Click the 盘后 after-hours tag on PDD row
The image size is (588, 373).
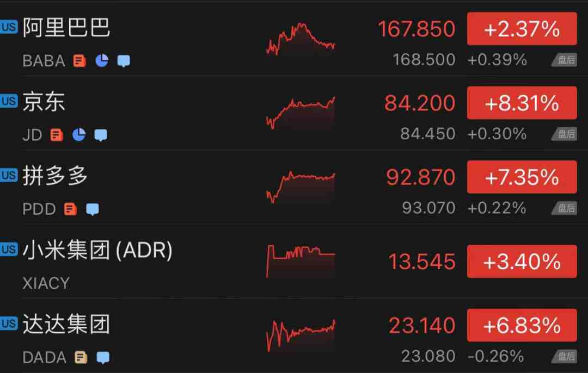pos(565,208)
